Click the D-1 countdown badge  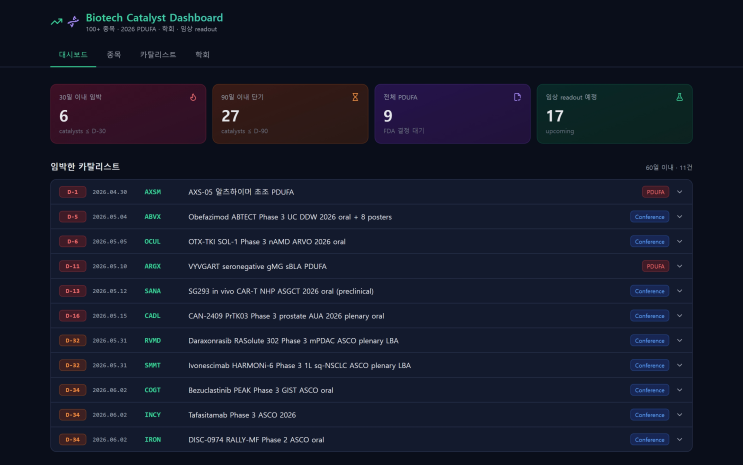[x=72, y=192]
